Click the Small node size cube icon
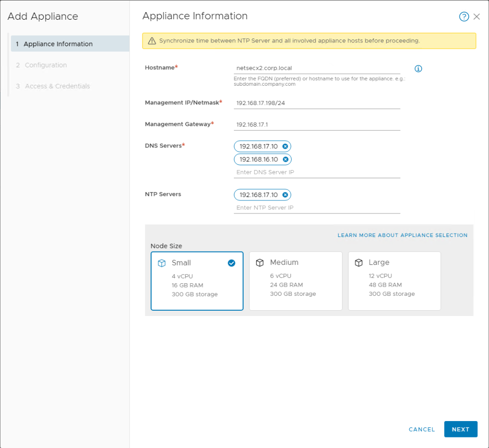 coord(162,263)
